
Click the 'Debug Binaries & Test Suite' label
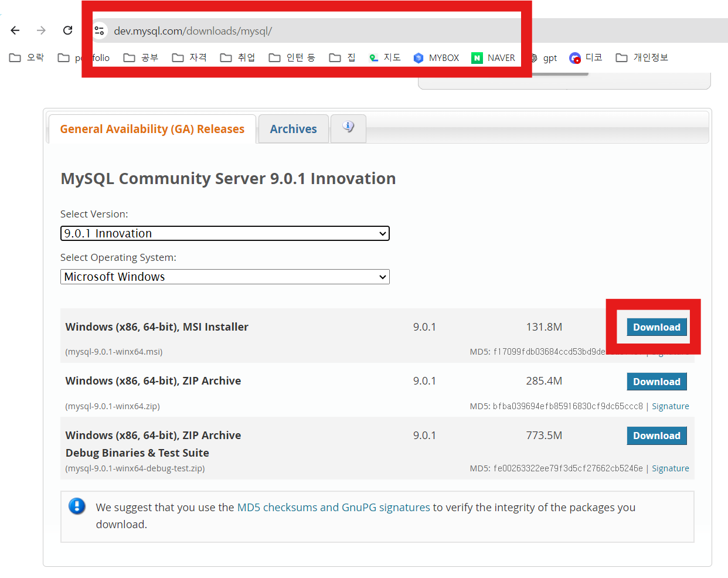click(137, 453)
